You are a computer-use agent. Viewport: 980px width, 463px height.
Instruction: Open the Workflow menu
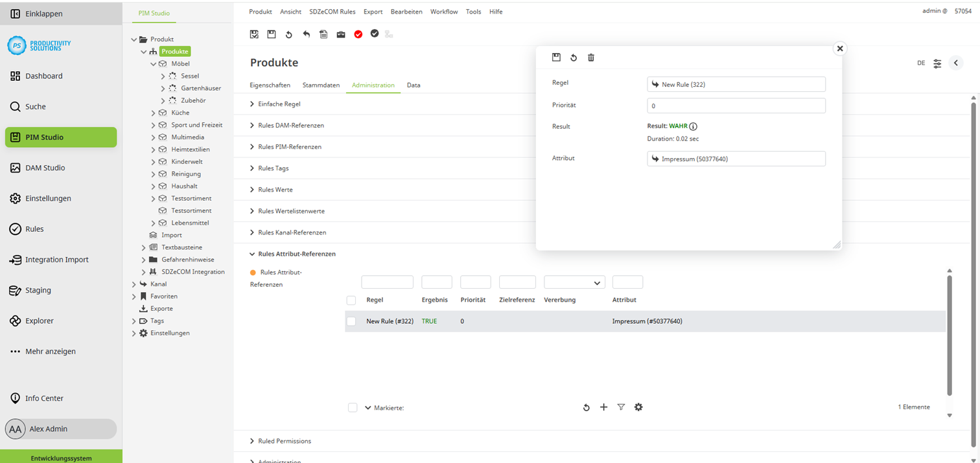coord(443,11)
